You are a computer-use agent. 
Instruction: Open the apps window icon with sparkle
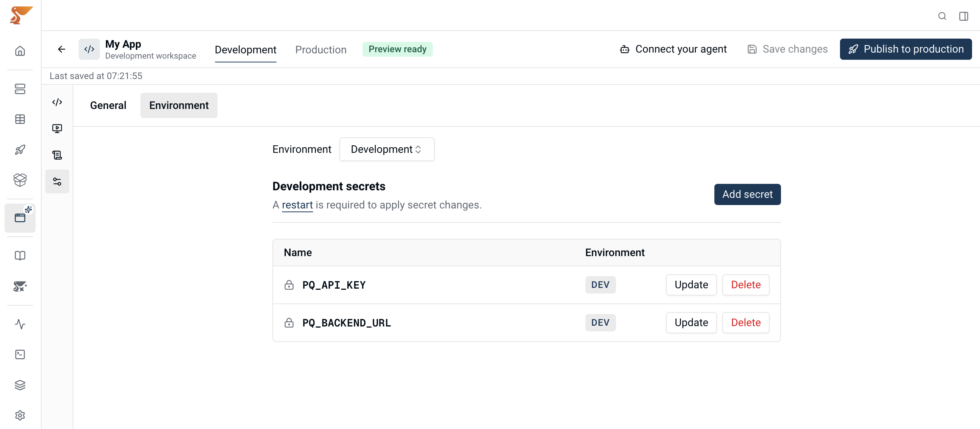tap(20, 218)
